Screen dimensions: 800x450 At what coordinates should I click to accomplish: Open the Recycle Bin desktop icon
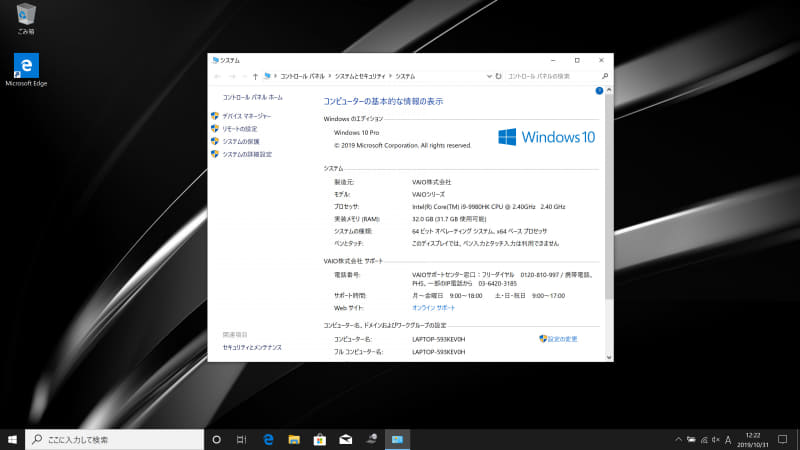pos(26,18)
